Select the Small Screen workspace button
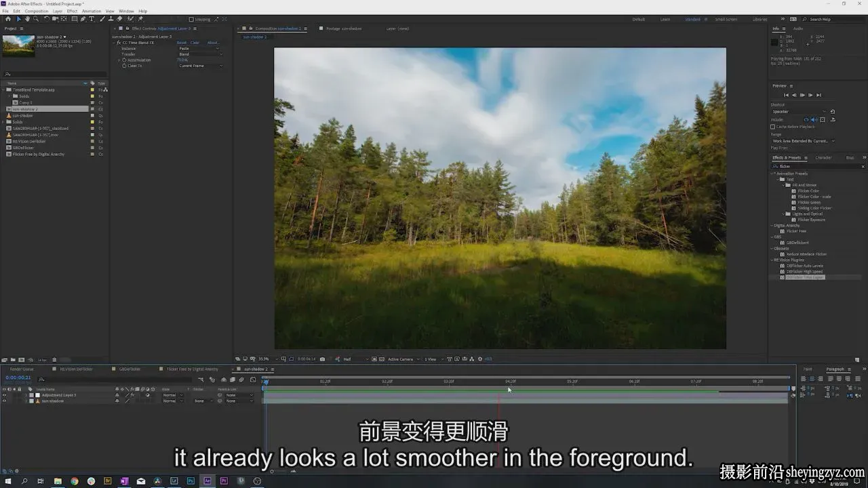 coord(726,19)
